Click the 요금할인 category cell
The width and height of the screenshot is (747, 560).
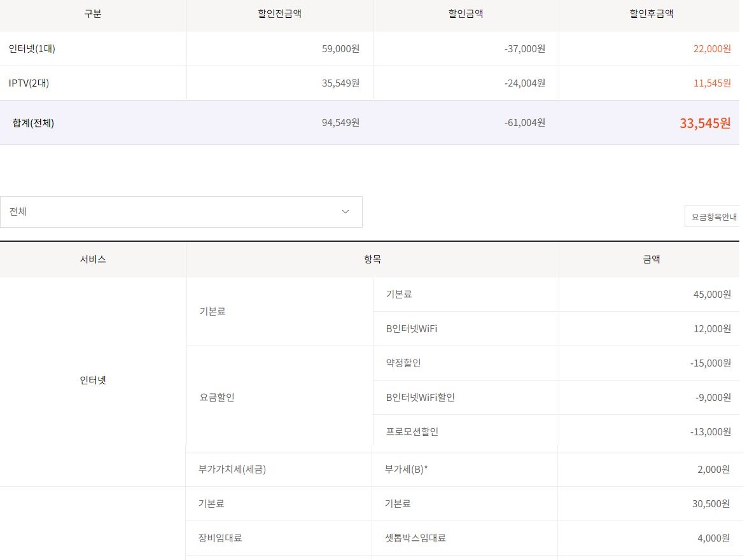tap(217, 397)
